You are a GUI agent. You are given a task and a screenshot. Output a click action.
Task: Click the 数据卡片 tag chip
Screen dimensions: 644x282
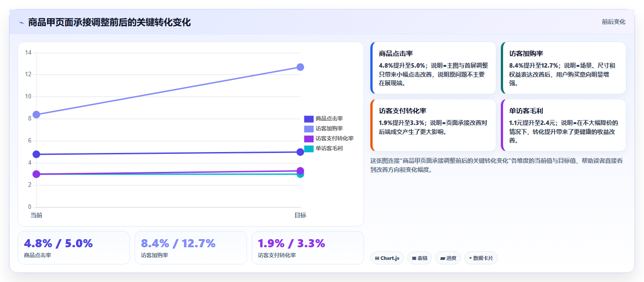point(481,258)
